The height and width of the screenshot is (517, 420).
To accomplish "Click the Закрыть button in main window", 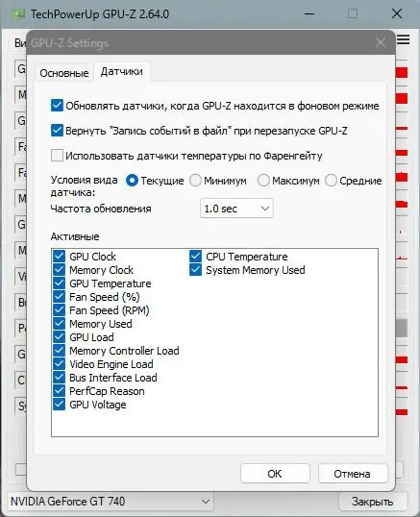I will [x=373, y=502].
